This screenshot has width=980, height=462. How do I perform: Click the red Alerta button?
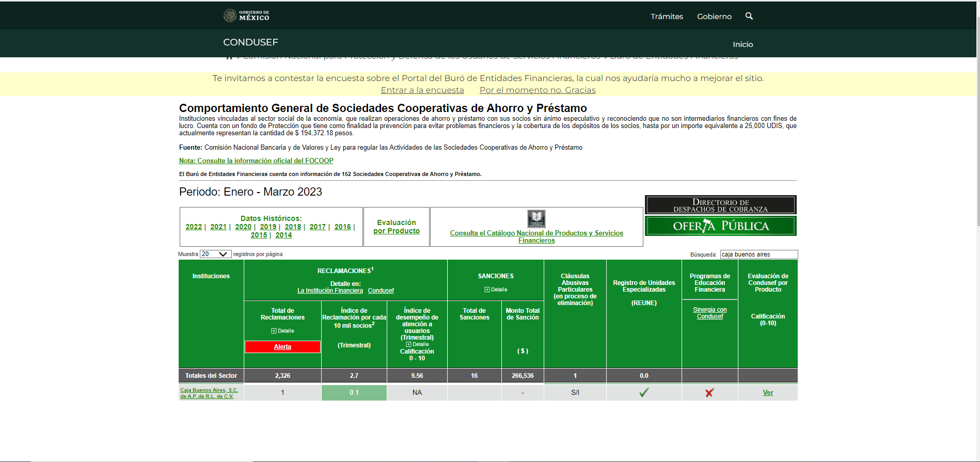282,347
